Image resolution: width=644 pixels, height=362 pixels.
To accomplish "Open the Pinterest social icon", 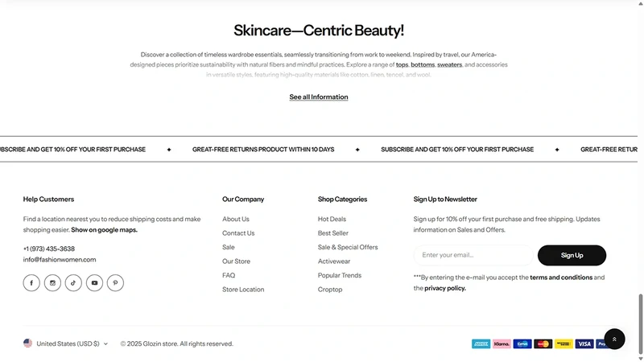I will 115,283.
